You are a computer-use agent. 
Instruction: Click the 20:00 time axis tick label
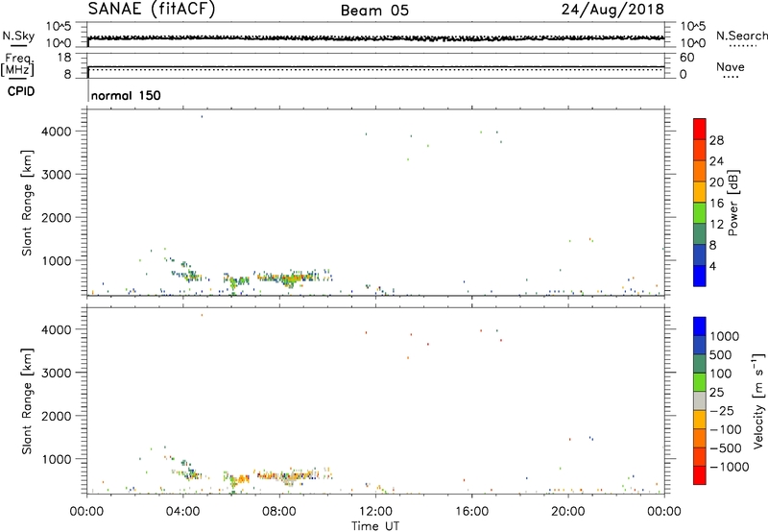tap(568, 512)
